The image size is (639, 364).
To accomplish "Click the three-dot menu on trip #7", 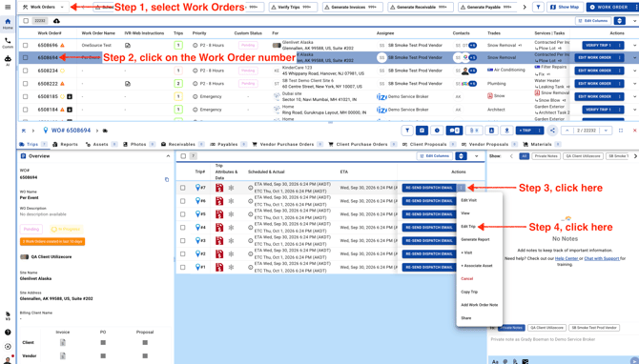I will tap(461, 188).
